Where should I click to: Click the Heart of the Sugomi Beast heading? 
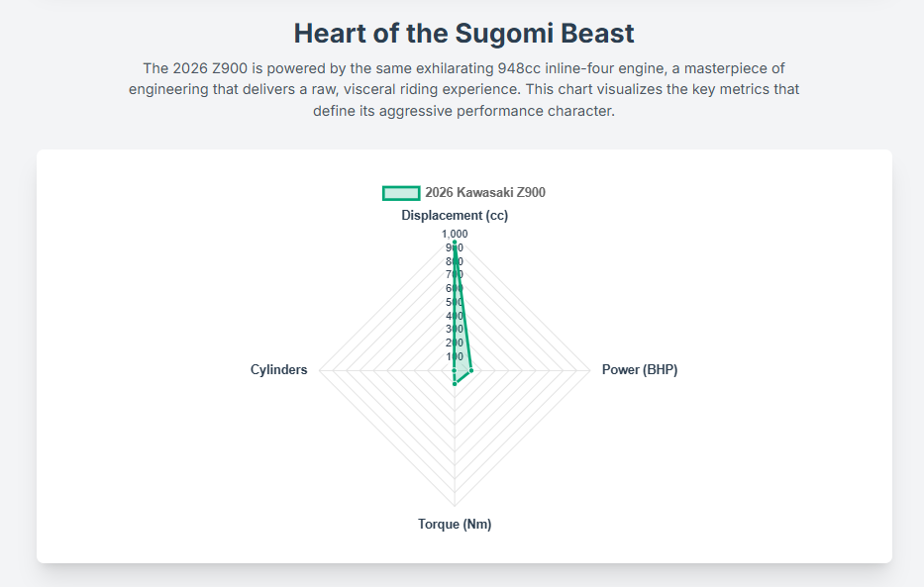pyautogui.click(x=463, y=33)
